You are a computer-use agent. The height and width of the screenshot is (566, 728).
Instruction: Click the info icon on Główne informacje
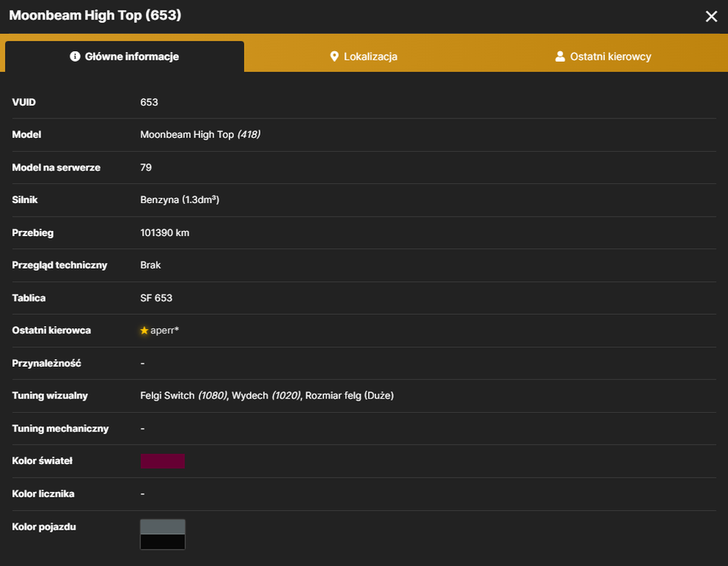tap(75, 57)
